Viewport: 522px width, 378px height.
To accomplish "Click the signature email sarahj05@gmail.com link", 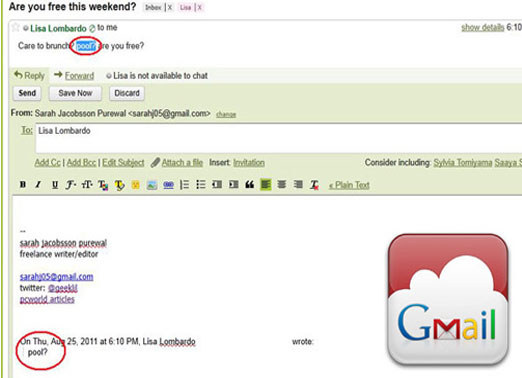I will [57, 277].
